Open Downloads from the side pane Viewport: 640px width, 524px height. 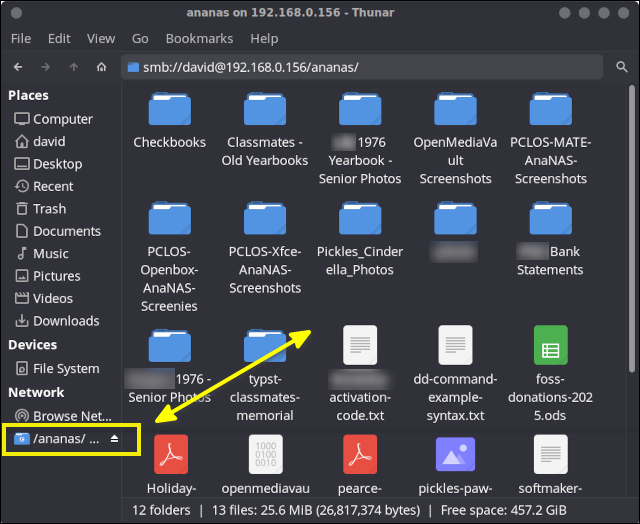coord(66,321)
